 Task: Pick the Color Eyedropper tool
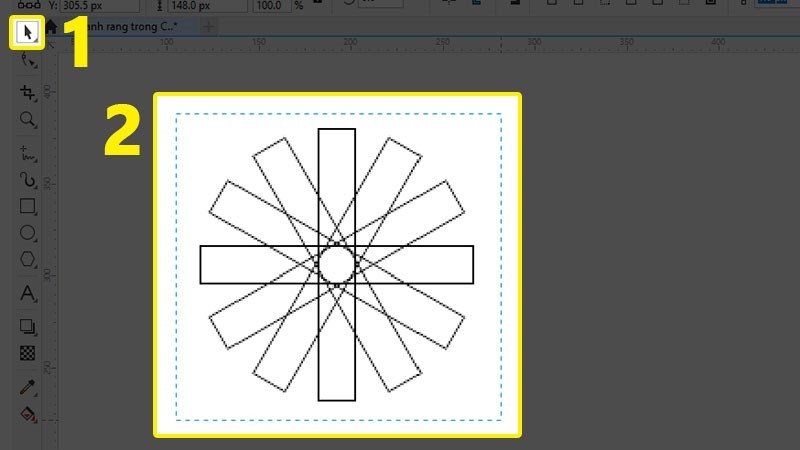pos(27,387)
